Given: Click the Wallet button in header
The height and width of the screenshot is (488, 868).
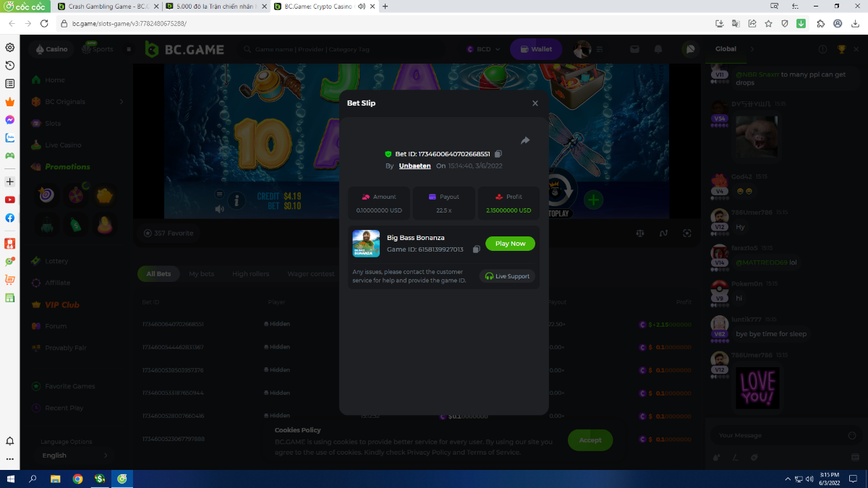Looking at the screenshot, I should coord(535,49).
